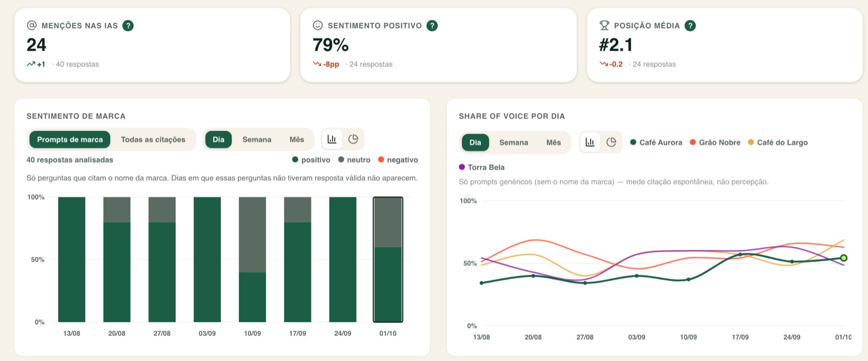The image size is (868, 361).
Task: Select Dia in Share of Voice
Action: (475, 142)
